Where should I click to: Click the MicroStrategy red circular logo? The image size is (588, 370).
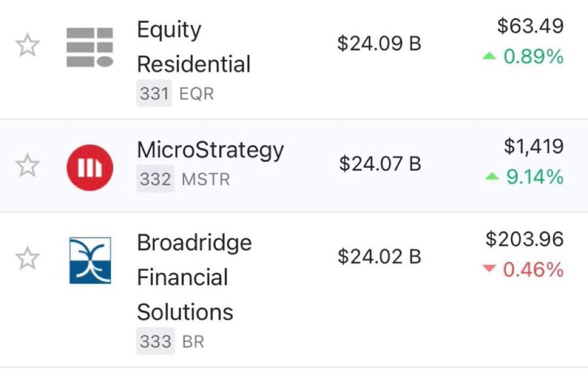point(88,166)
